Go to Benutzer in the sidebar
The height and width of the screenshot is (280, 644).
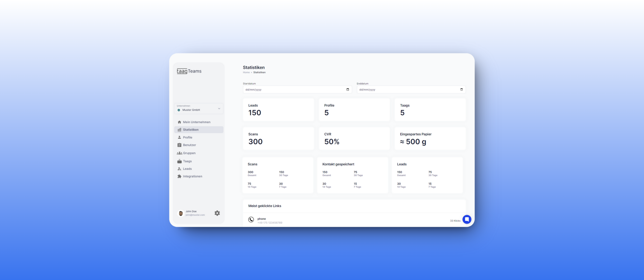[189, 145]
